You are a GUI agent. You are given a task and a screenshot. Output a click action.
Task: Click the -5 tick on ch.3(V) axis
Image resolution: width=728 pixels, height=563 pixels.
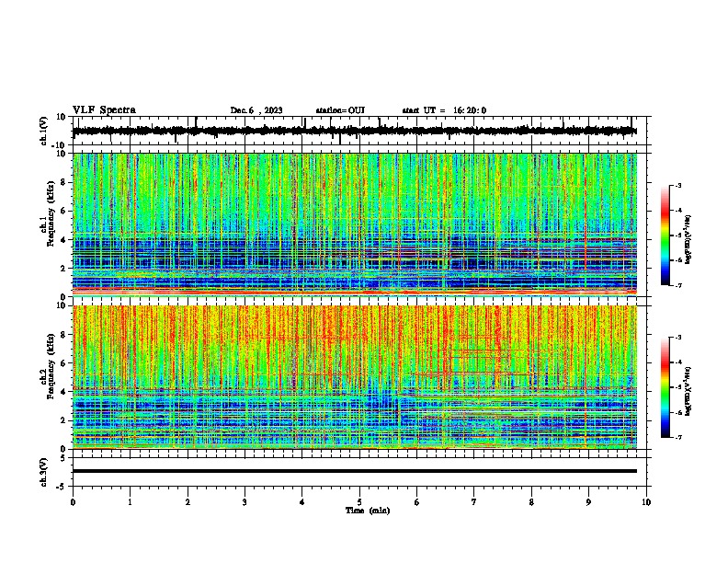[x=63, y=487]
